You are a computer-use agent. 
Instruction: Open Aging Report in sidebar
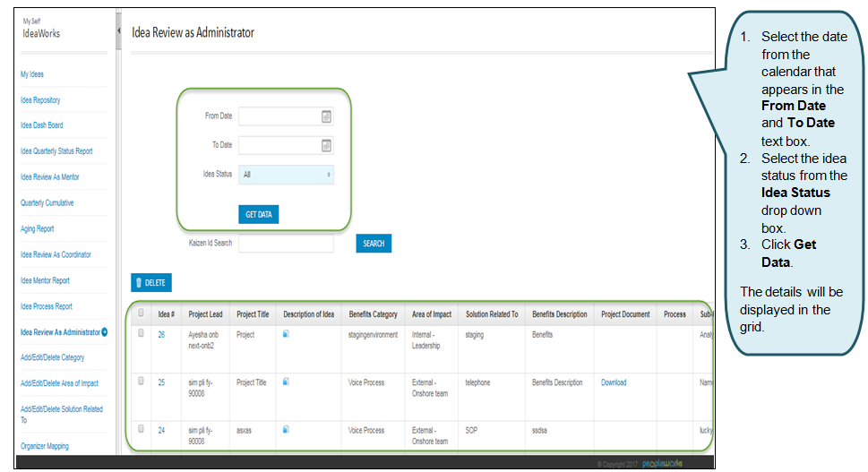coord(37,229)
